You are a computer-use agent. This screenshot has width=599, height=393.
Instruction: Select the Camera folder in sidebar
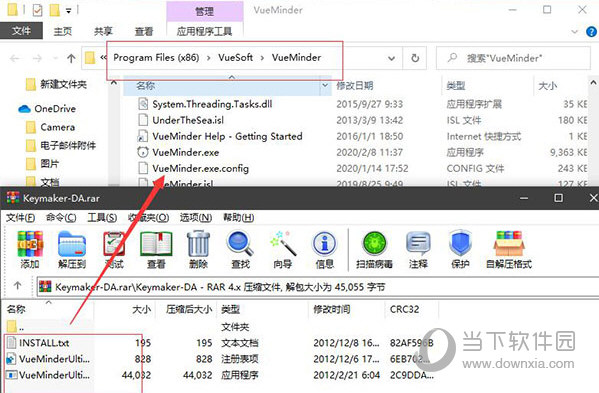(x=57, y=127)
